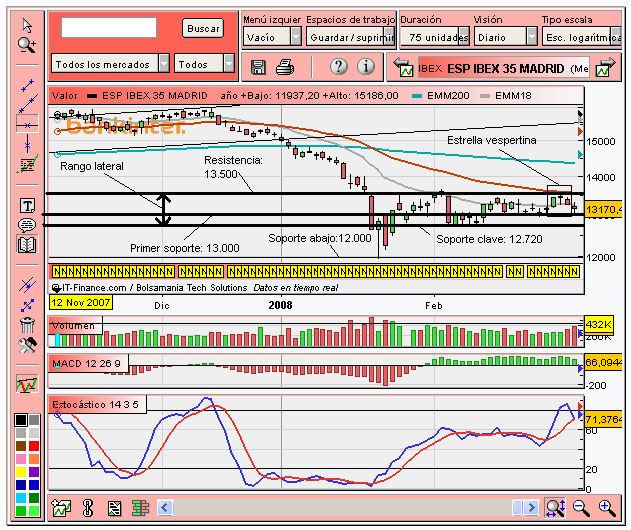The image size is (631, 530).
Task: Click the bottom document list icon
Action: pyautogui.click(x=115, y=509)
